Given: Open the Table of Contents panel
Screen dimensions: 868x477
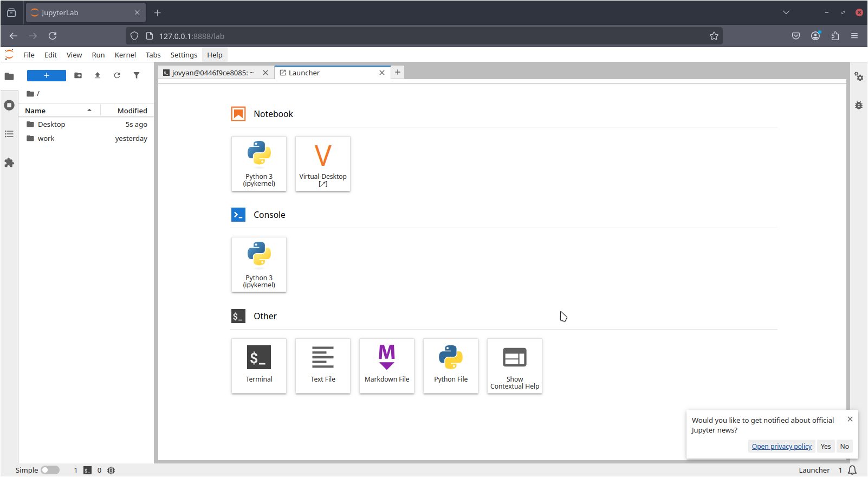Looking at the screenshot, I should coord(9,134).
